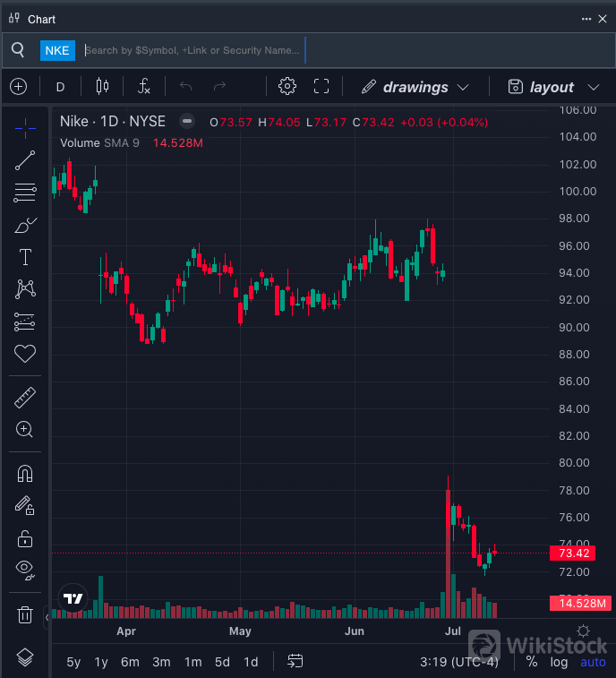Select the ruler measure tool
The width and height of the screenshot is (616, 678).
(25, 398)
